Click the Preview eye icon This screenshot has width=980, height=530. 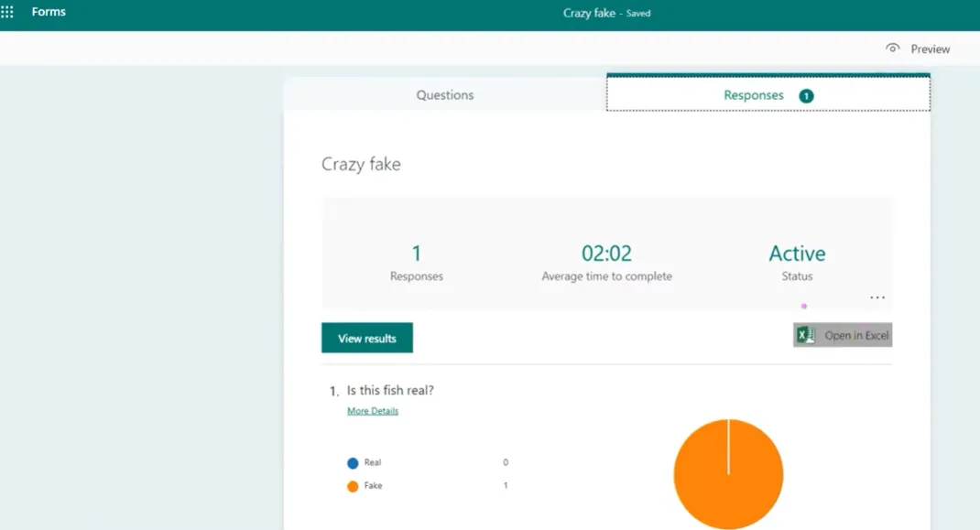(892, 49)
